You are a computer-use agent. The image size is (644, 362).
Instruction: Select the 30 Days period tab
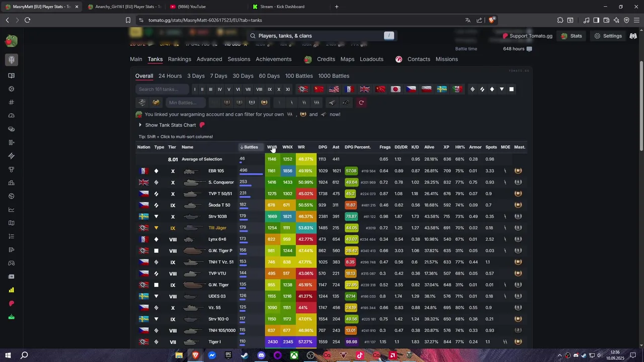[243, 76]
